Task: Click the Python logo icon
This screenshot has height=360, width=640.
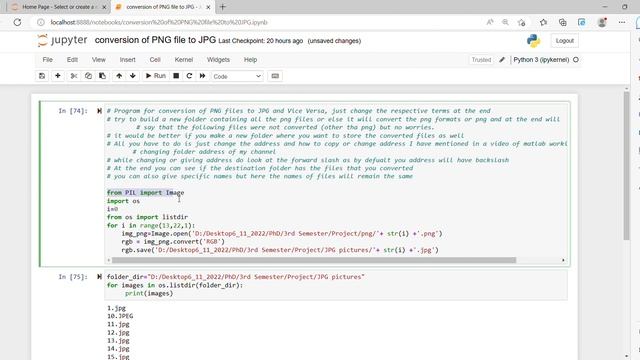Action: (x=533, y=41)
